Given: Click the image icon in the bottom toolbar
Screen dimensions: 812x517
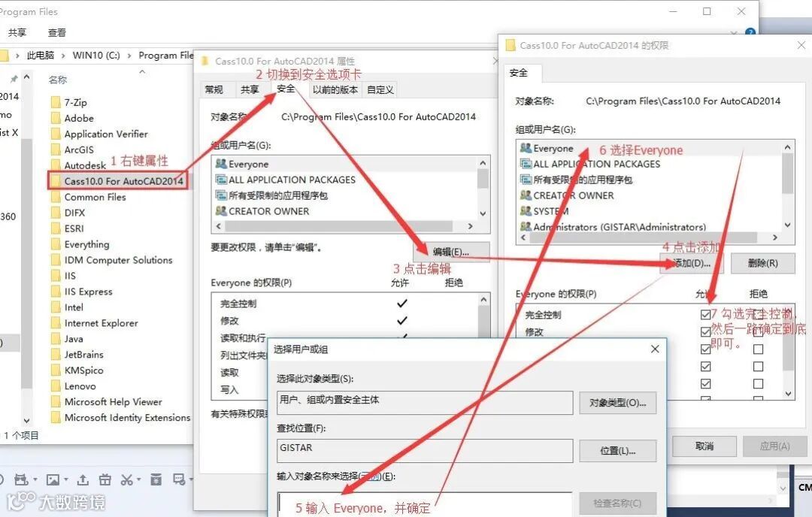Looking at the screenshot, I should [x=53, y=479].
